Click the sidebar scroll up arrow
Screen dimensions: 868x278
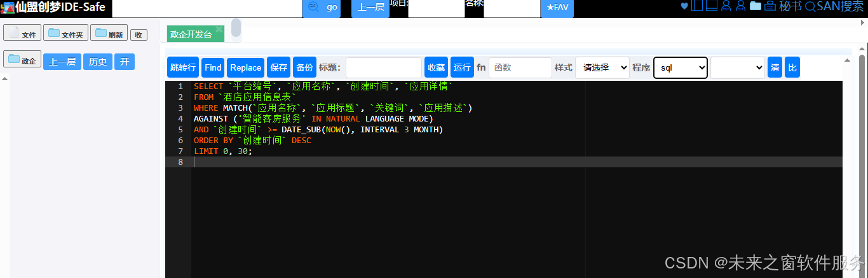coord(4,80)
